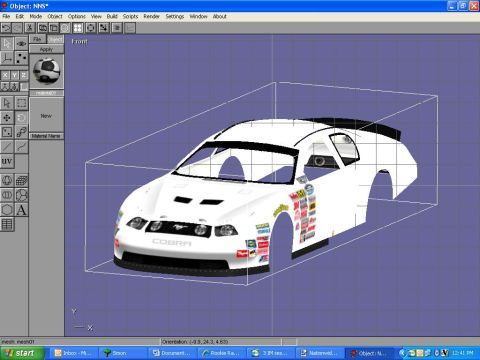The width and height of the screenshot is (480, 360).
Task: Switch to Rookie Ra... taskbar window
Action: coord(221,353)
